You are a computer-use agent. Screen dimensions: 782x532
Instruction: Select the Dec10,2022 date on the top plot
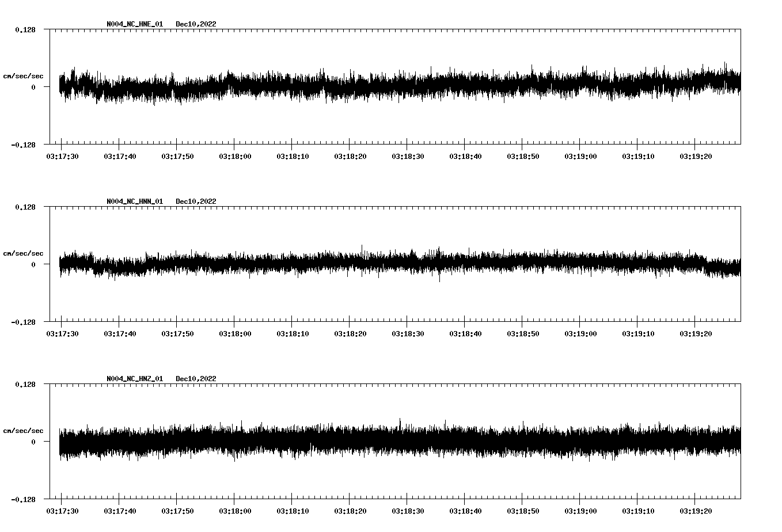pyautogui.click(x=196, y=24)
